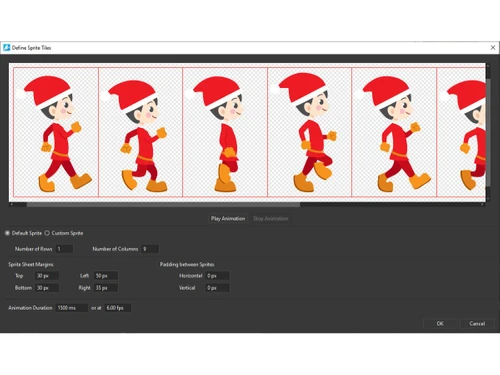Click the first sprite tile frame
This screenshot has width=500, height=375.
[56, 132]
